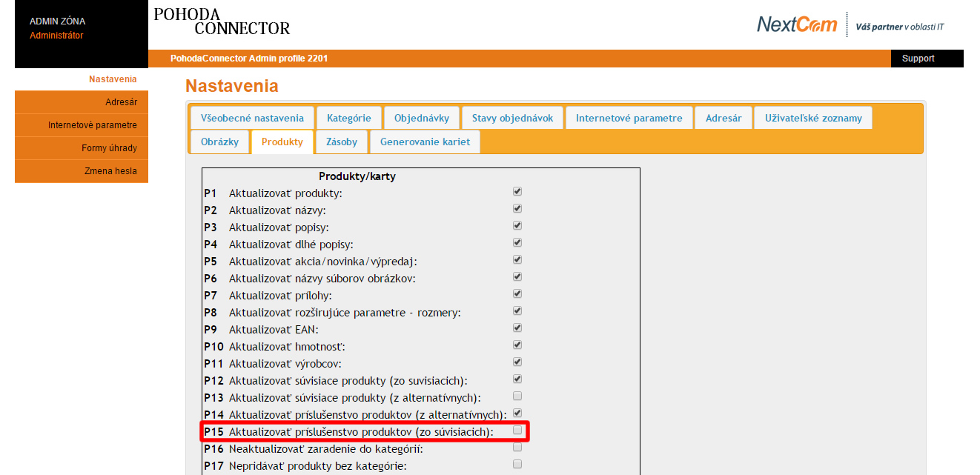Uncheck P7 Aktualizovať prílohy checkbox

(x=517, y=293)
